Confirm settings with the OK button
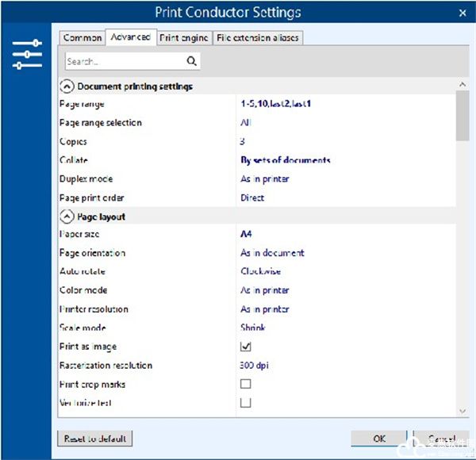The image size is (476, 460). pos(378,439)
